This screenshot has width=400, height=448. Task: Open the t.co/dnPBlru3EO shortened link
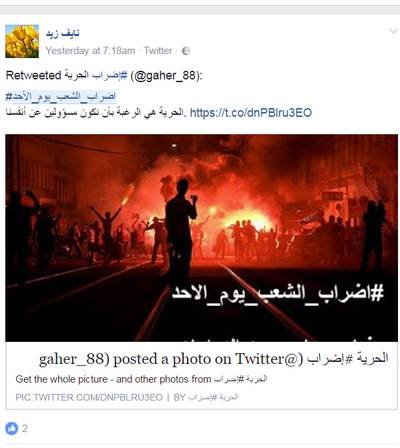point(251,113)
